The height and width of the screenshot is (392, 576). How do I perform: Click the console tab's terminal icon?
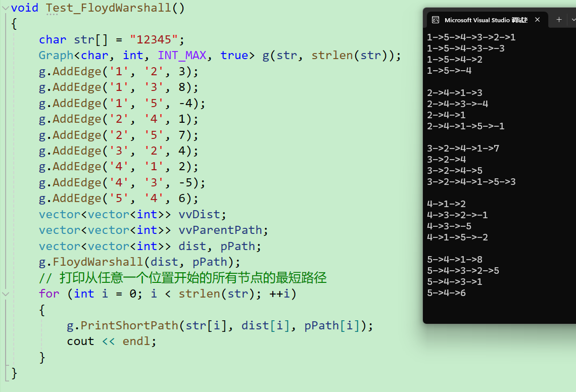[x=436, y=20]
